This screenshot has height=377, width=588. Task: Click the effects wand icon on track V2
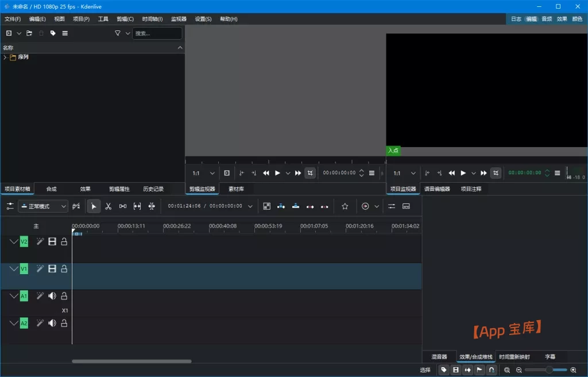coord(40,242)
